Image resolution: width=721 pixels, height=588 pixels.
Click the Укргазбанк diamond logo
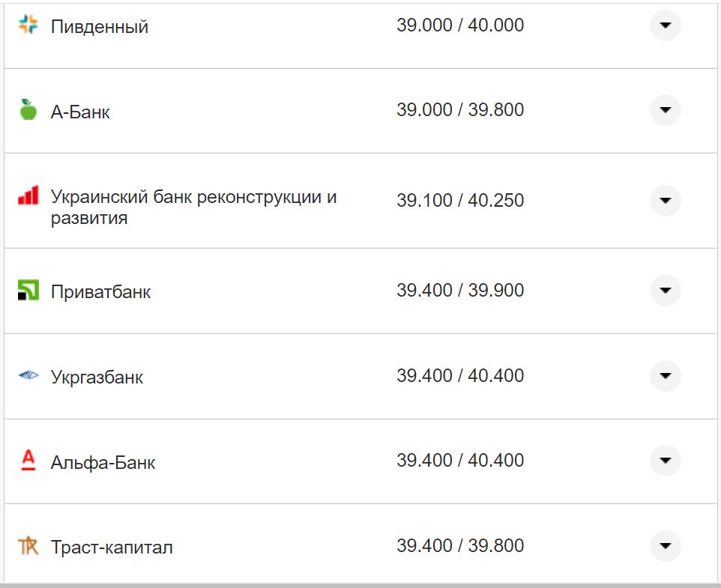pyautogui.click(x=28, y=375)
